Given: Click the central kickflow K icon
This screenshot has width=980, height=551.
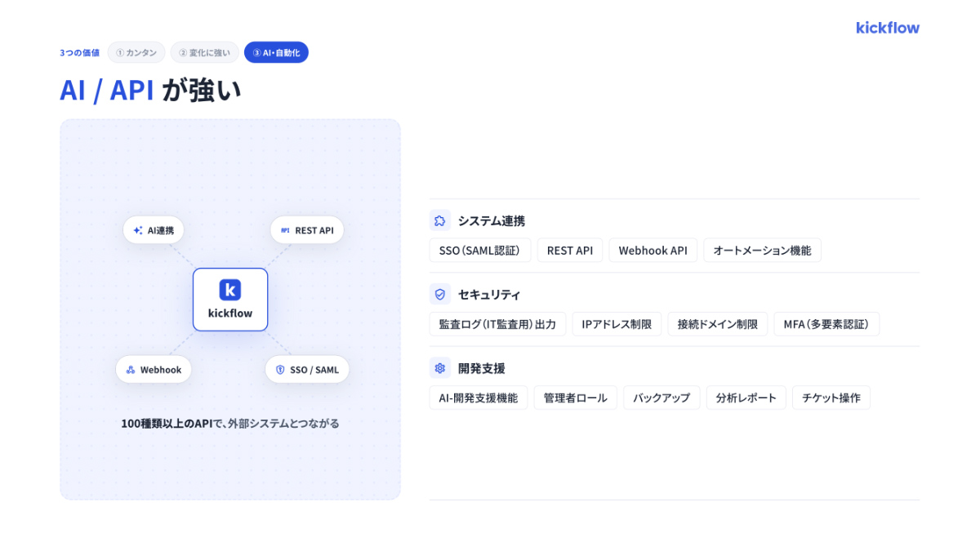Looking at the screenshot, I should [230, 290].
